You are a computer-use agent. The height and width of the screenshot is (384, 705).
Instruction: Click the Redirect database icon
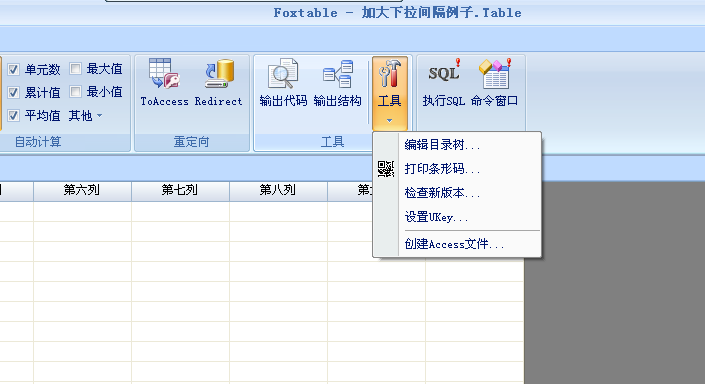219,74
